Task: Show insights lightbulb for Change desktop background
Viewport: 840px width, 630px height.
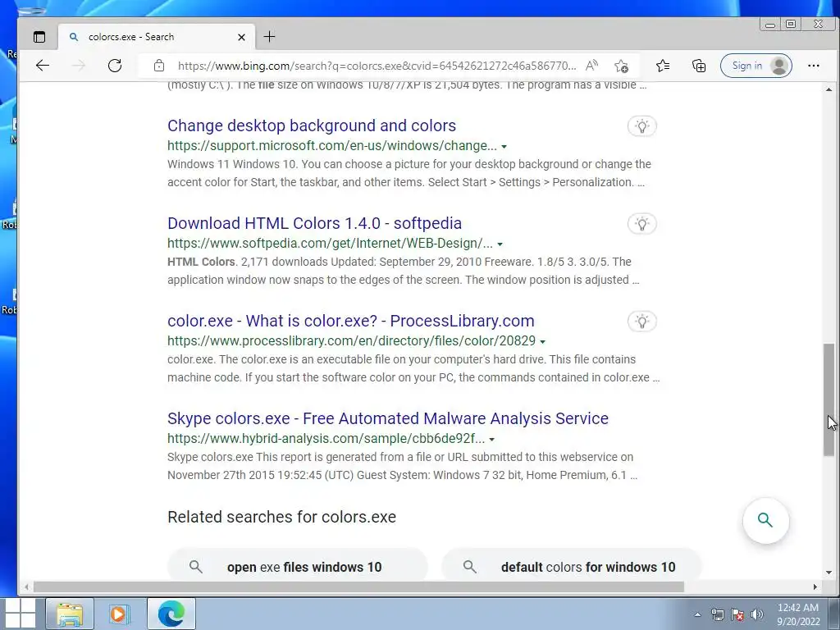Action: [641, 126]
